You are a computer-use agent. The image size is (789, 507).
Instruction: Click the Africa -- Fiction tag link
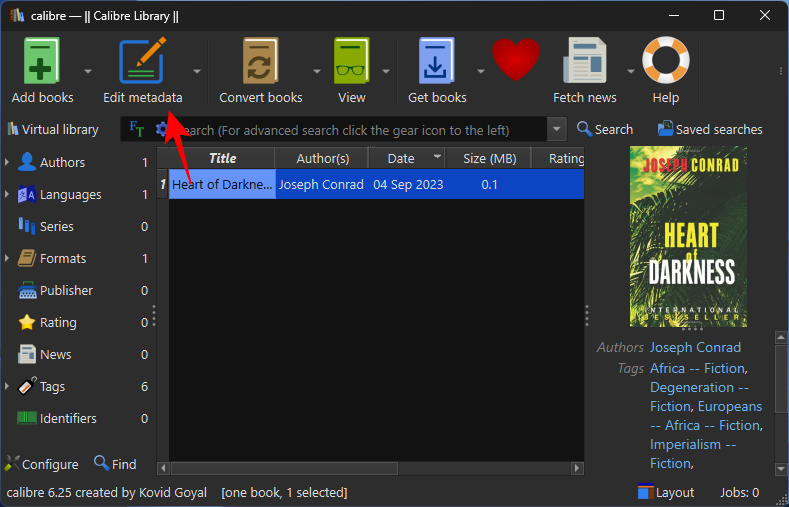[x=697, y=368]
